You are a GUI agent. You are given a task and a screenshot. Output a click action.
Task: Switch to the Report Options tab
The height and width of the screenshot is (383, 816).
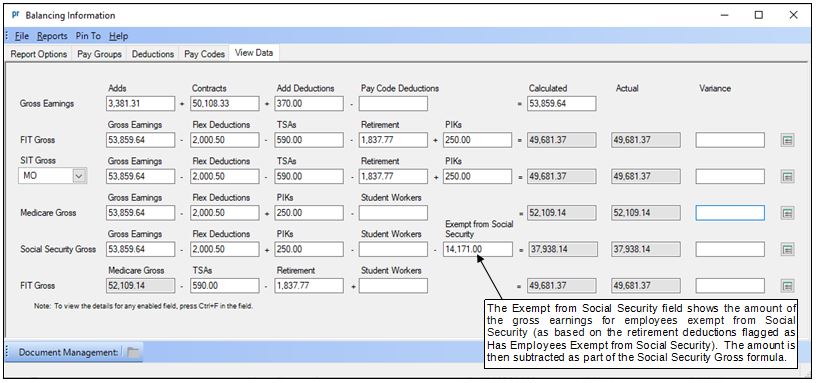tap(39, 54)
